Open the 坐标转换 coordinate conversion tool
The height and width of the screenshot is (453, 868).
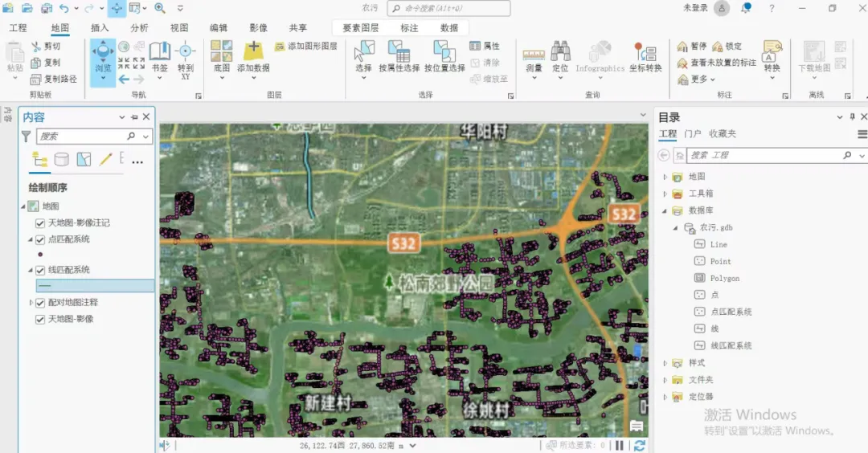(645, 56)
